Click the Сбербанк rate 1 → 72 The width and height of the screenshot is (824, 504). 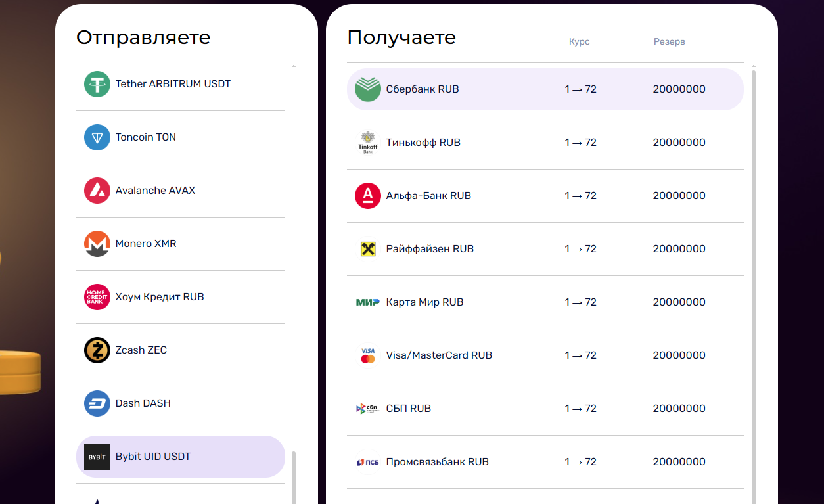(580, 89)
